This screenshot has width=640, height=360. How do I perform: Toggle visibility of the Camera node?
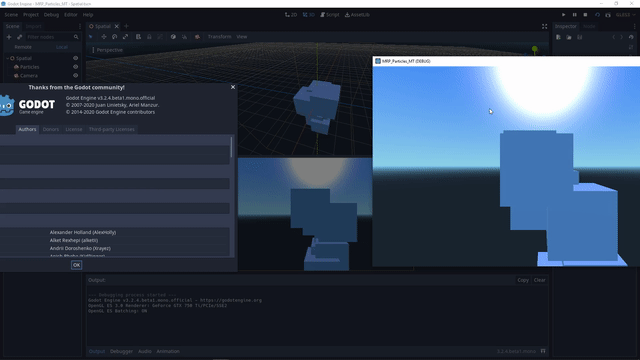(76, 76)
